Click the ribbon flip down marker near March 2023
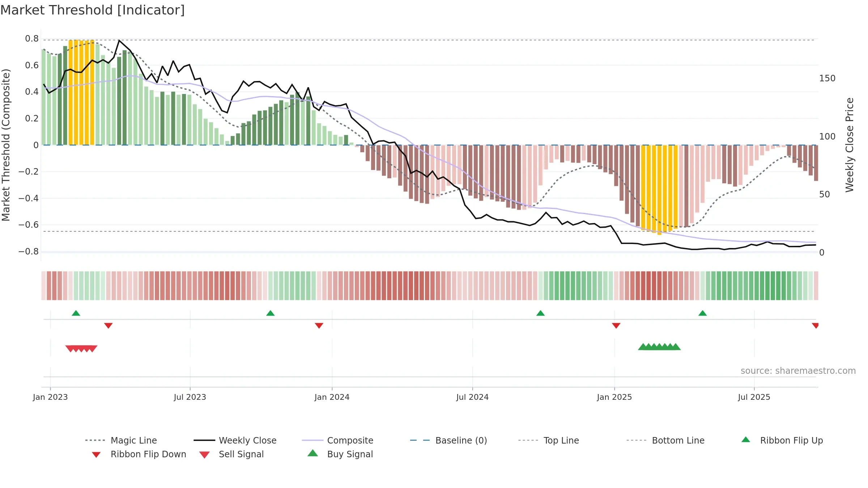This screenshot has width=868, height=488. [109, 326]
